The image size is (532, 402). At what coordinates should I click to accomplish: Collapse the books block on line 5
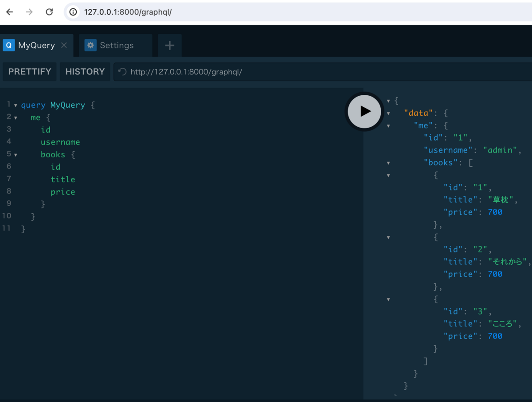point(16,155)
